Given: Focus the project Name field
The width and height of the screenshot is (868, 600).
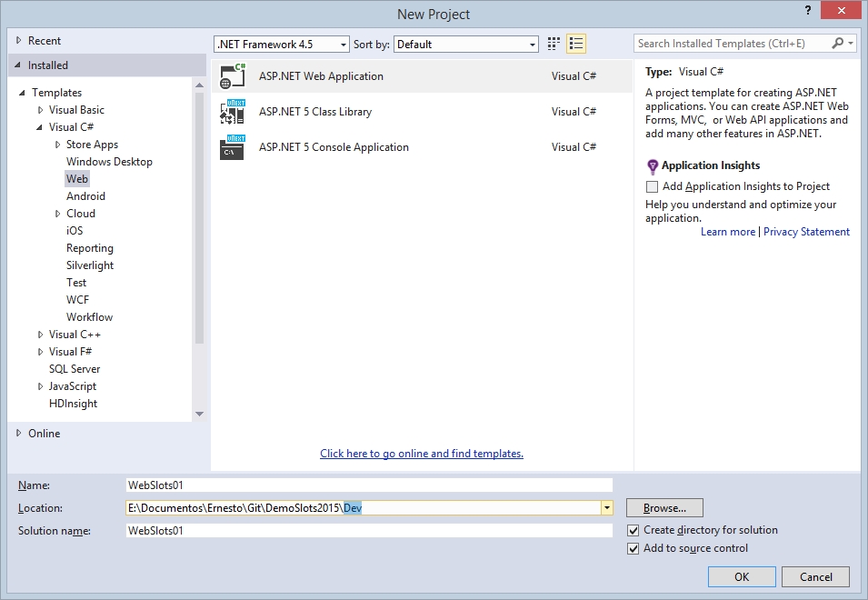Looking at the screenshot, I should [369, 485].
